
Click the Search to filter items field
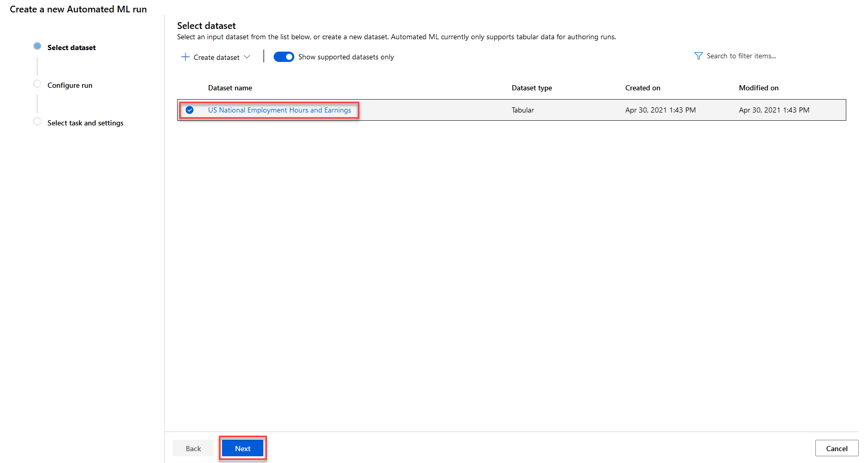click(x=741, y=56)
